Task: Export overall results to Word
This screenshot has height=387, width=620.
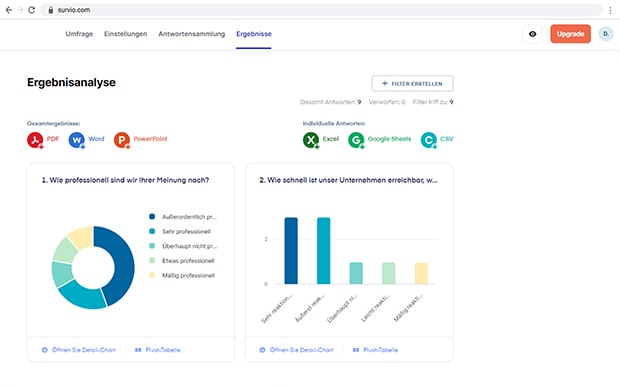Action: click(x=86, y=140)
